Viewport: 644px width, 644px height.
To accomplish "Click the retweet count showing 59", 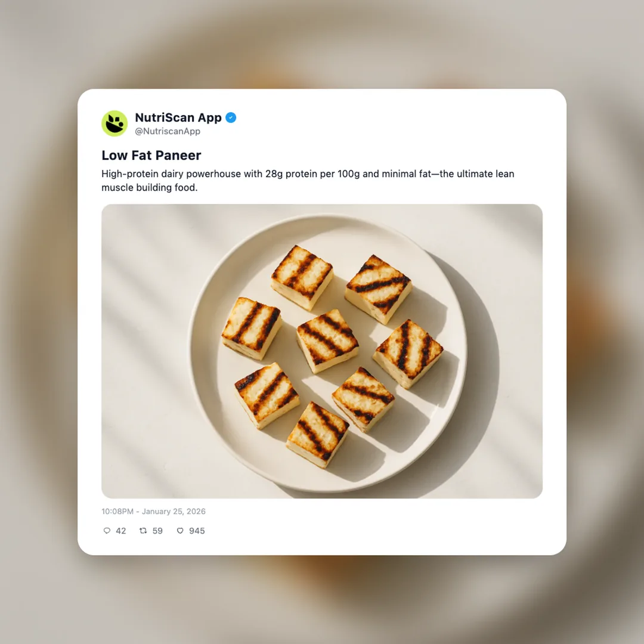I will pyautogui.click(x=157, y=531).
